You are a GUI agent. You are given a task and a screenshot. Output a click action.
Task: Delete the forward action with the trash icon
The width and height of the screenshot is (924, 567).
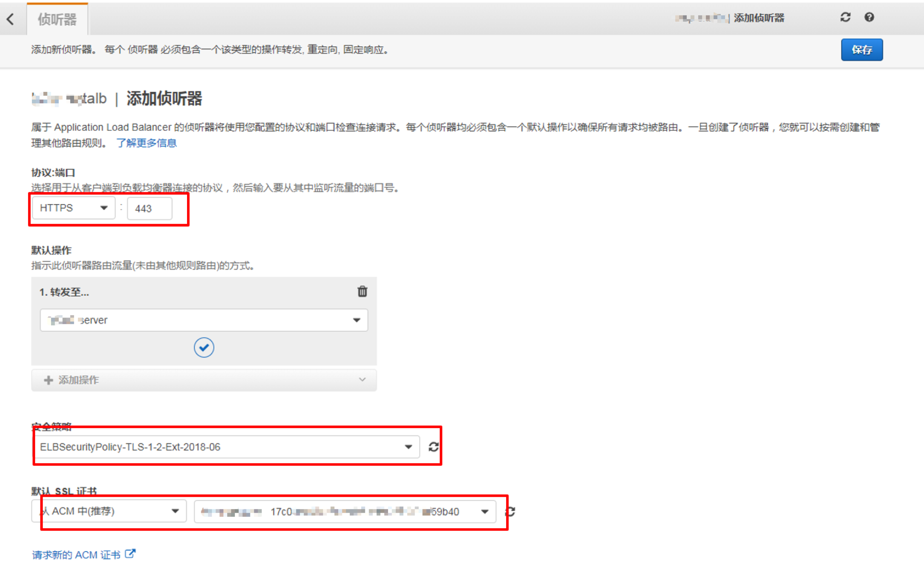(x=362, y=291)
